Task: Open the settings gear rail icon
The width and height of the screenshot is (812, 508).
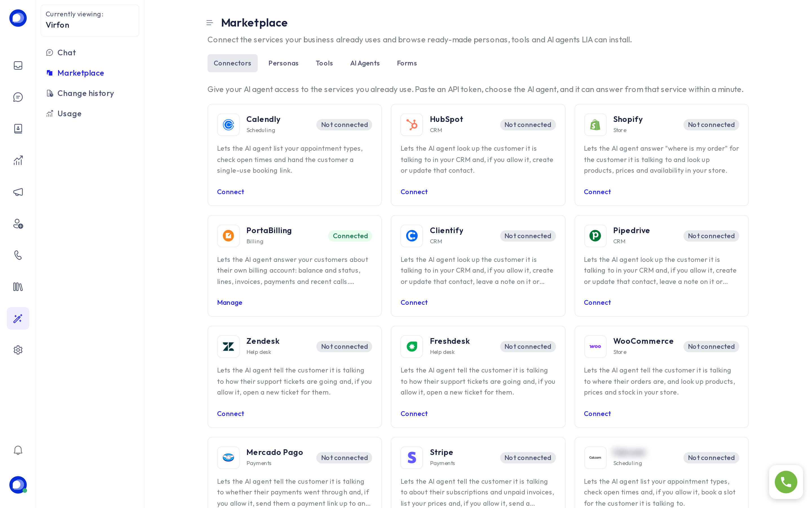Action: point(18,350)
